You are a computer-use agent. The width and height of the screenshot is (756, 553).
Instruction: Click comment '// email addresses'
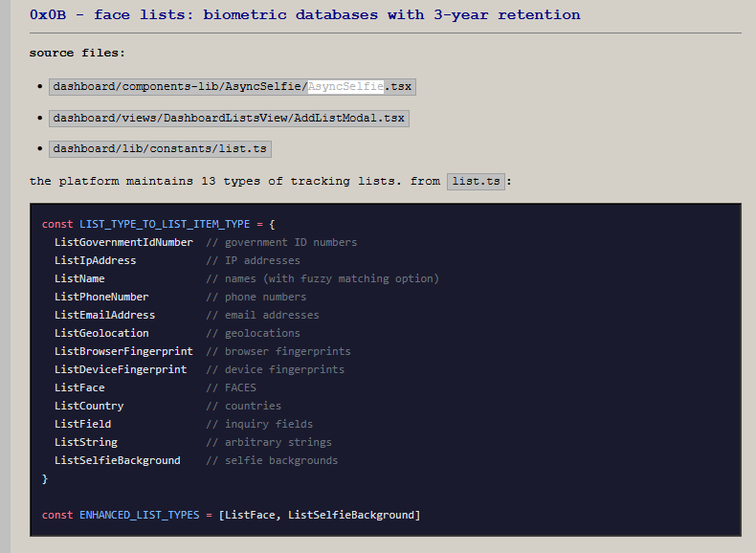tap(263, 315)
